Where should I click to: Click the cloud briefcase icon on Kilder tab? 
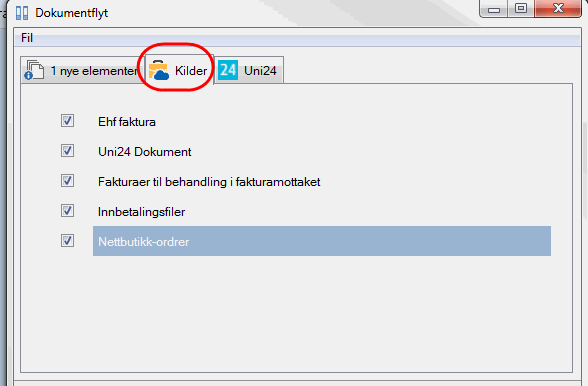(159, 70)
